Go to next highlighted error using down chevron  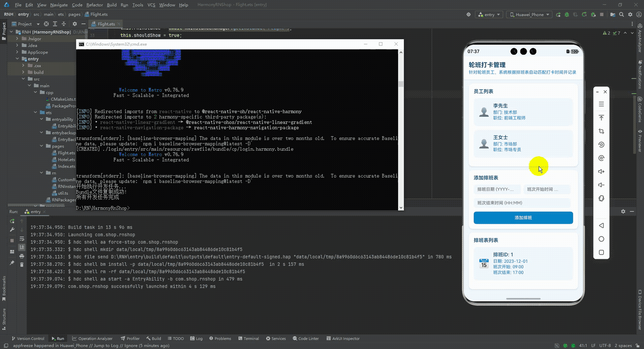(632, 33)
